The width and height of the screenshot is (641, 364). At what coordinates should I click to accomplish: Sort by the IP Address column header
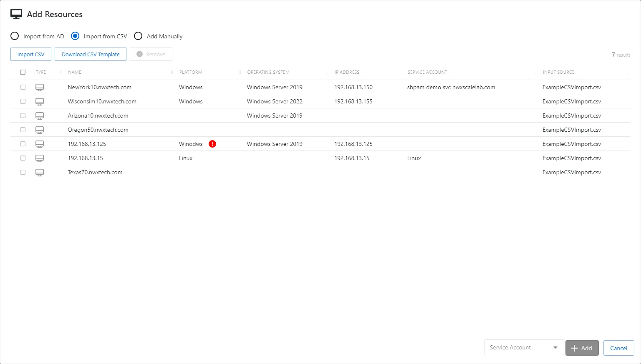[x=347, y=72]
